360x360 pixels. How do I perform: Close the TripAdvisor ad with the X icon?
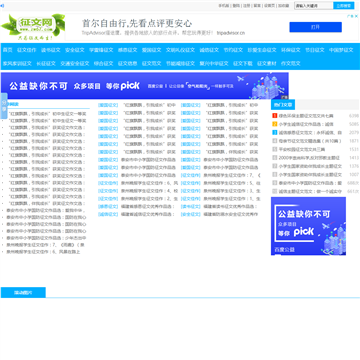[x=356, y=16]
